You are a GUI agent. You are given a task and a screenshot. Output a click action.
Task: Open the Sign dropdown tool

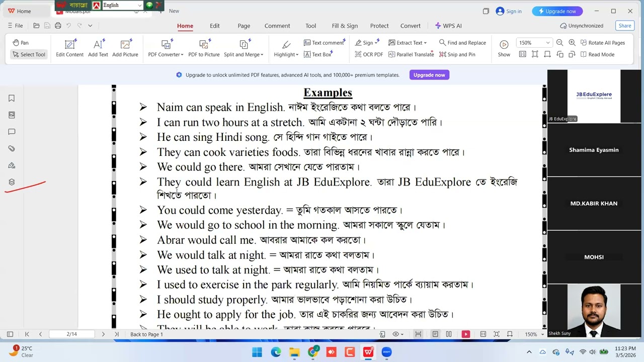tap(367, 43)
